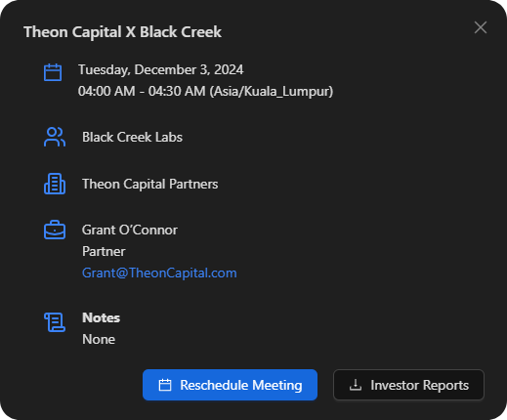The image size is (507, 420).
Task: Open the Grant@TheonCapital.com email link
Action: coord(159,273)
